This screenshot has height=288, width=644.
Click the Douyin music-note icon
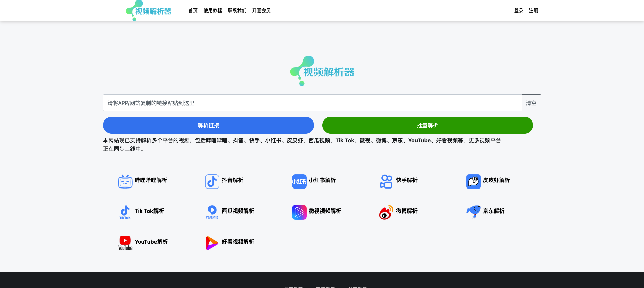tap(212, 181)
